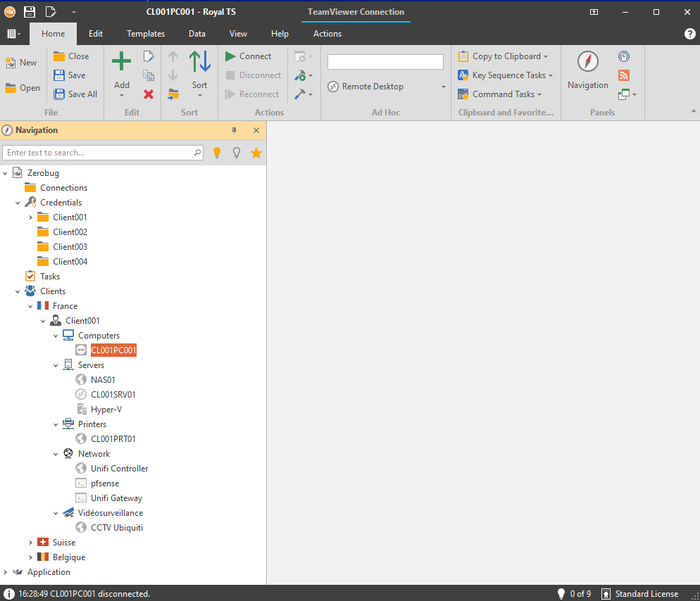Screen dimensions: 700x601
Task: Collapse the Clients node
Action: tap(18, 292)
